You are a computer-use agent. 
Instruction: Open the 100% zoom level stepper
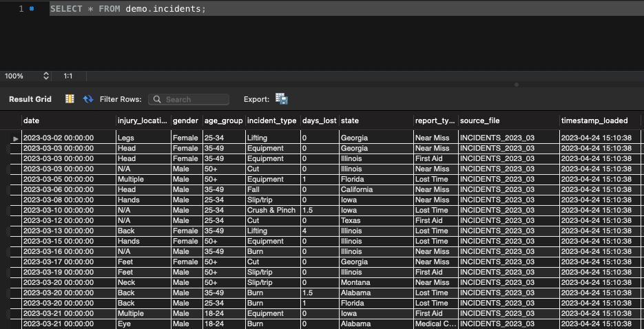point(46,76)
